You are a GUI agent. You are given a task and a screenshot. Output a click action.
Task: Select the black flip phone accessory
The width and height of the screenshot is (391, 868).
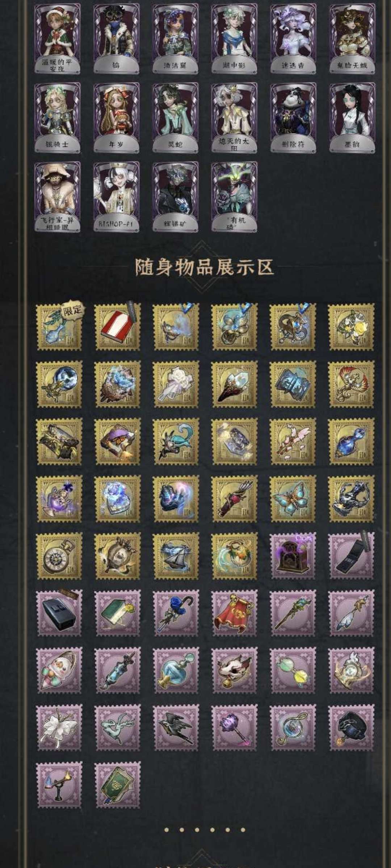pyautogui.click(x=351, y=556)
